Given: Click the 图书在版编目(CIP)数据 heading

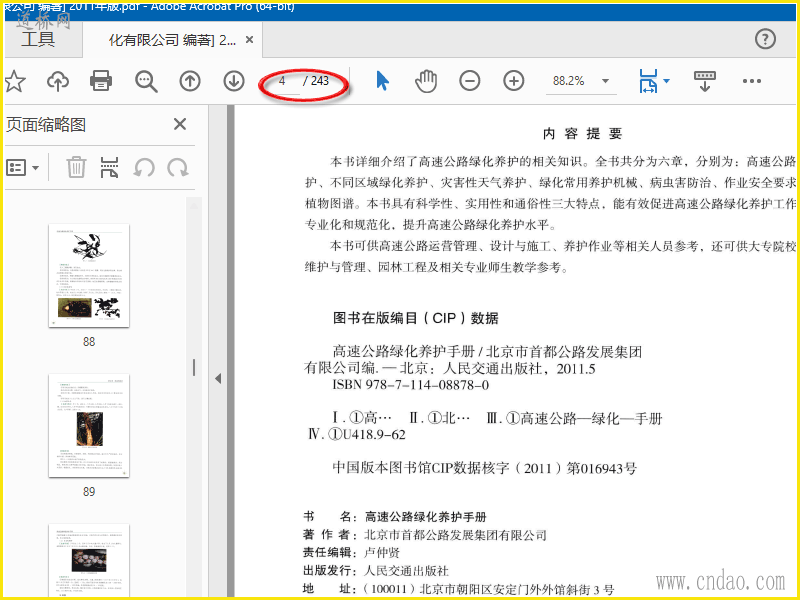Looking at the screenshot, I should pos(415,318).
